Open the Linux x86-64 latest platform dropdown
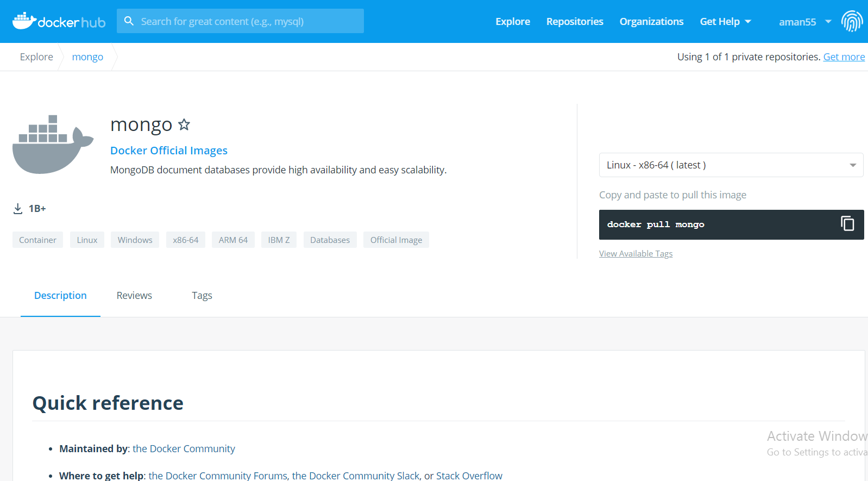 click(x=731, y=165)
